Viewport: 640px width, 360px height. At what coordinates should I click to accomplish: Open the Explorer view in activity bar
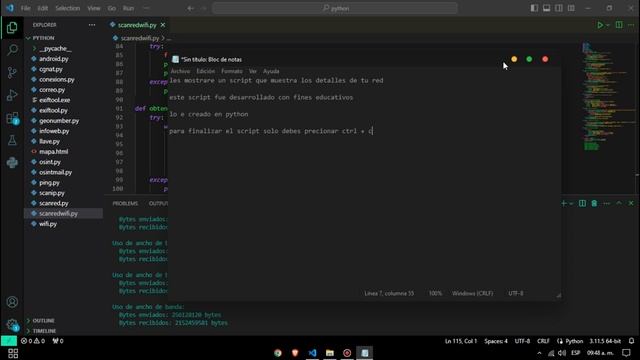[12, 28]
